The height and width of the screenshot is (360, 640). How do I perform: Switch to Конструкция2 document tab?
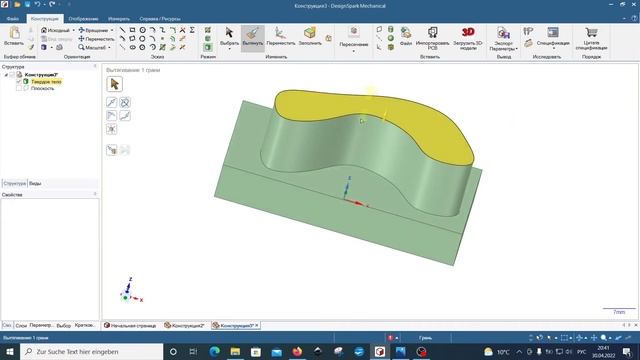(184, 326)
